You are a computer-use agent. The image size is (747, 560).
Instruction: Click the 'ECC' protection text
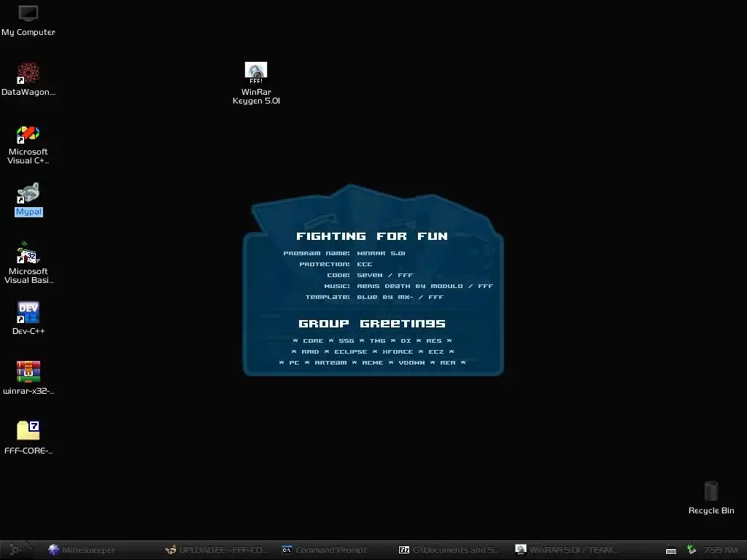point(365,264)
